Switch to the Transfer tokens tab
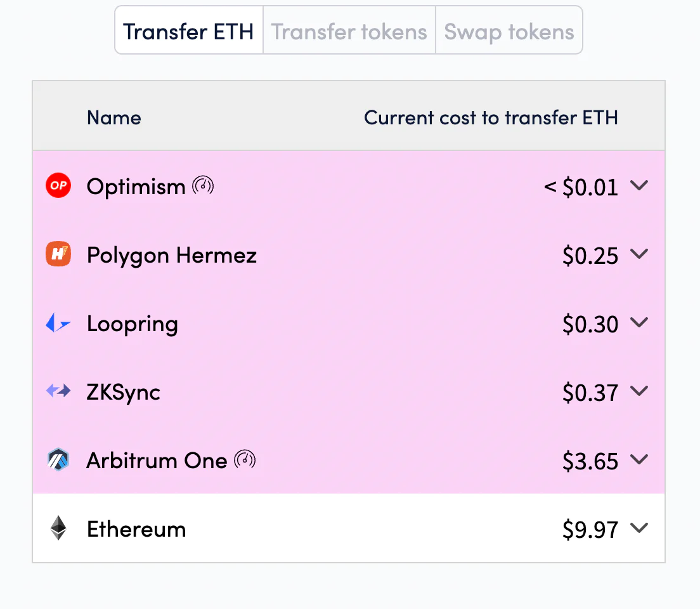 [349, 30]
